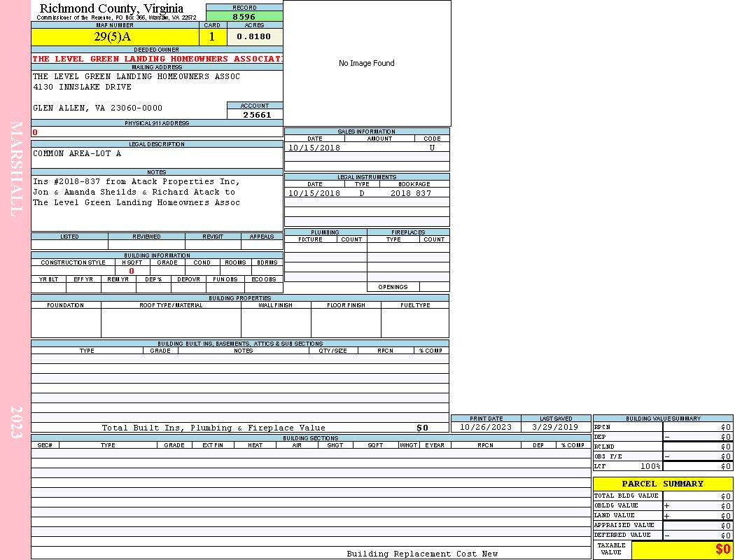Click the print date 10/26/2023
Screen dimensions: 735x560
pos(486,427)
